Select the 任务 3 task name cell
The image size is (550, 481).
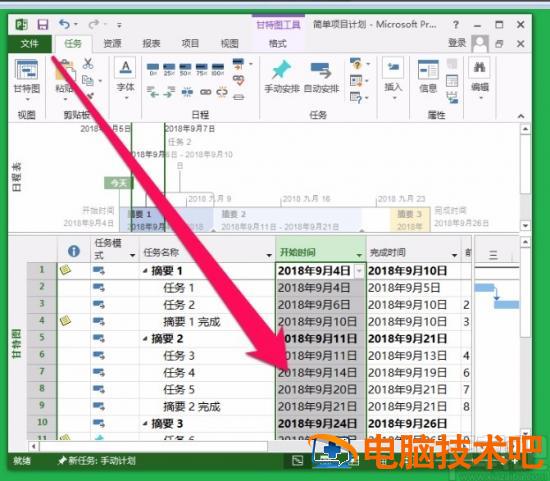(x=207, y=356)
